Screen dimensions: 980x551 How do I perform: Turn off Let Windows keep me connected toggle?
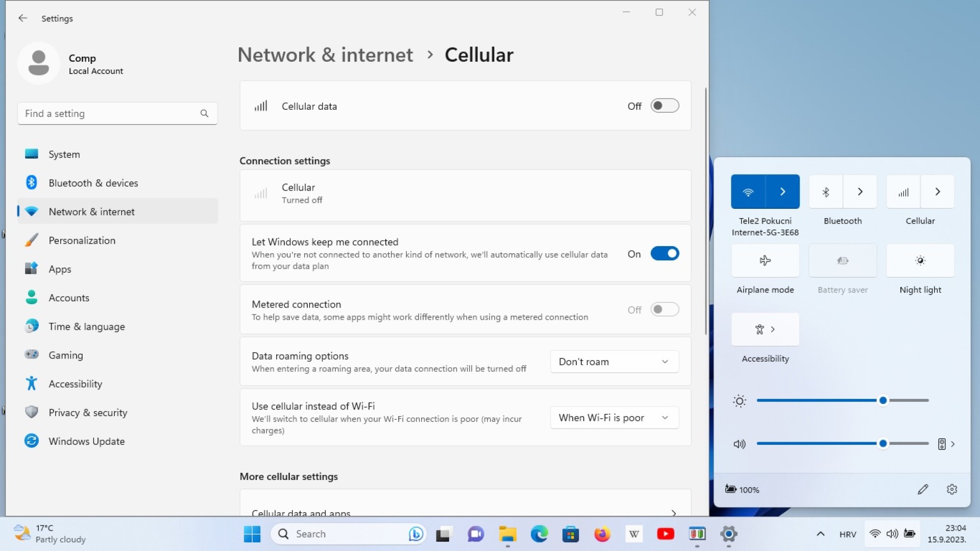pyautogui.click(x=665, y=254)
